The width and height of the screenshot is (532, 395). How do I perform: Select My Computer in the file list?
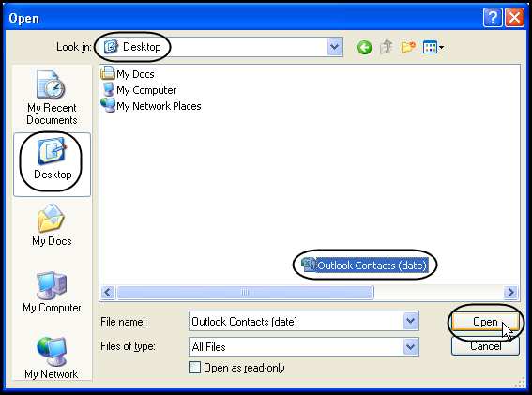point(139,90)
